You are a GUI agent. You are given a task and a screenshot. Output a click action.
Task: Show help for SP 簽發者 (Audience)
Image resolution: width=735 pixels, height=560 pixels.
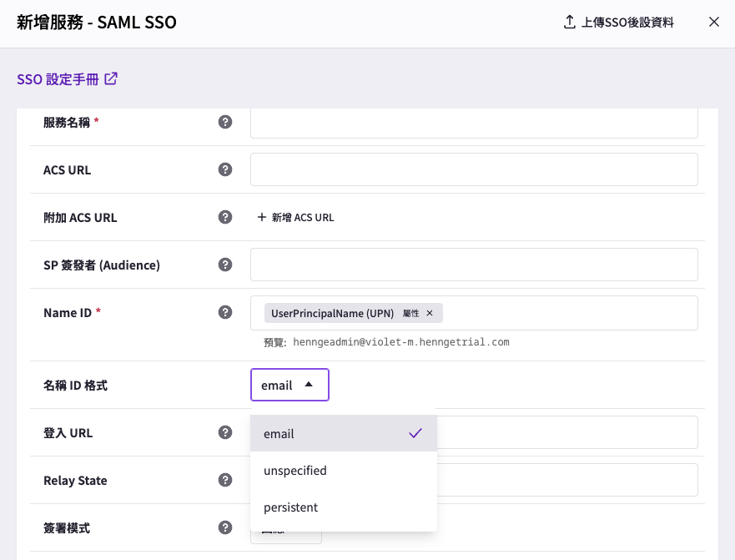[x=225, y=265]
